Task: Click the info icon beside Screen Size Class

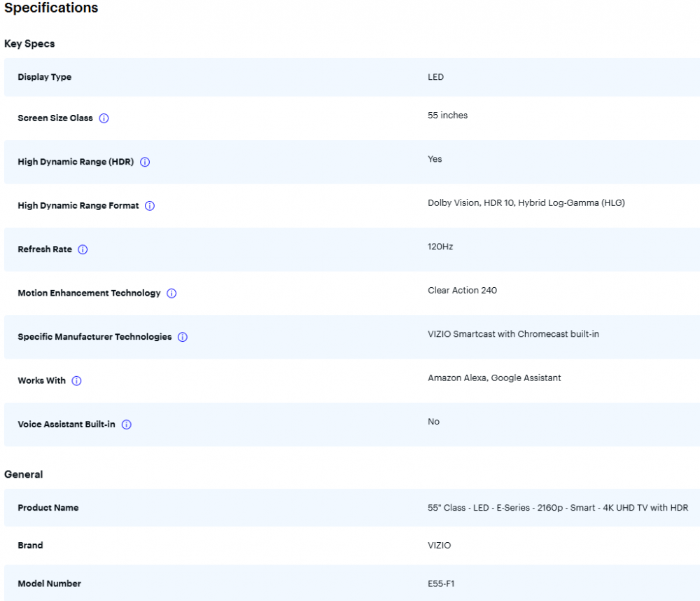Action: tap(104, 118)
